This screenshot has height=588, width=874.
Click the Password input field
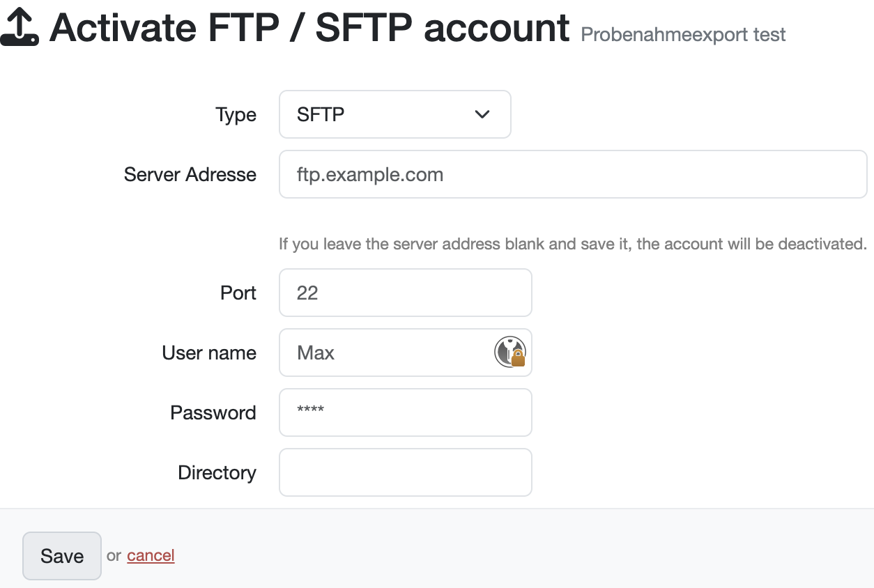click(x=405, y=412)
